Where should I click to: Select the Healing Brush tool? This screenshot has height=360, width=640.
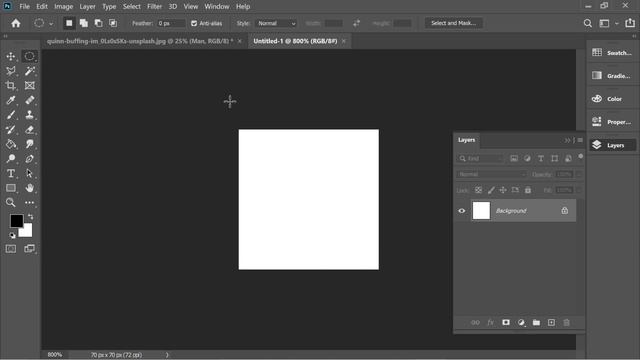[29, 100]
